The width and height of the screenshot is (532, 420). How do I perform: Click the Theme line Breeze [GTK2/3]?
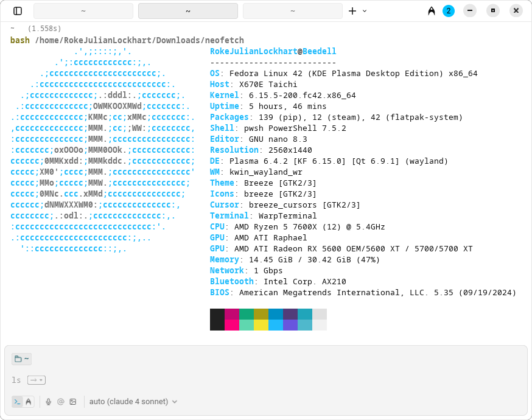coord(264,183)
